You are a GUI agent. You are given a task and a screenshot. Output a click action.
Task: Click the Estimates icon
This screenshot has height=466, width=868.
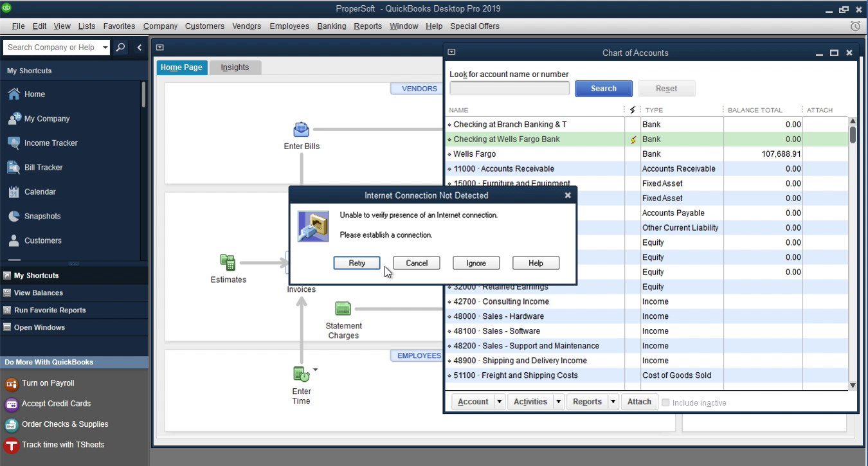point(228,262)
